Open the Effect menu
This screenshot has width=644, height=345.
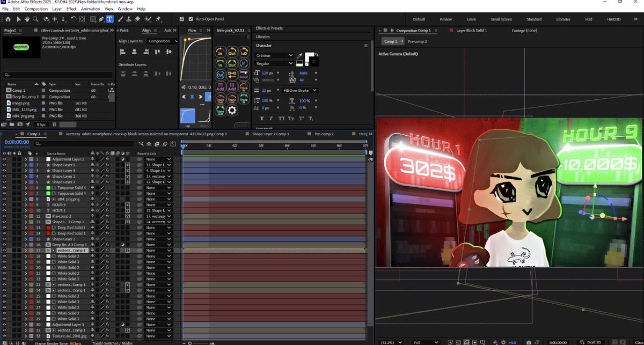(x=71, y=9)
